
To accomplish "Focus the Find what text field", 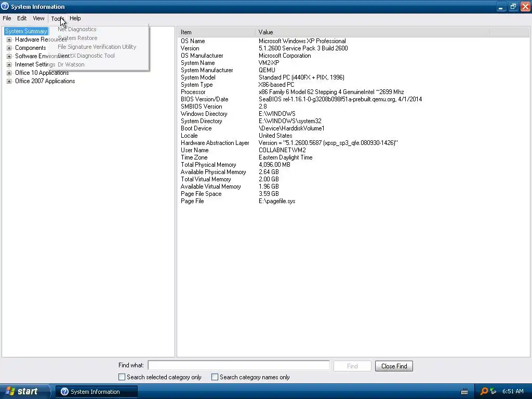I will tap(239, 365).
